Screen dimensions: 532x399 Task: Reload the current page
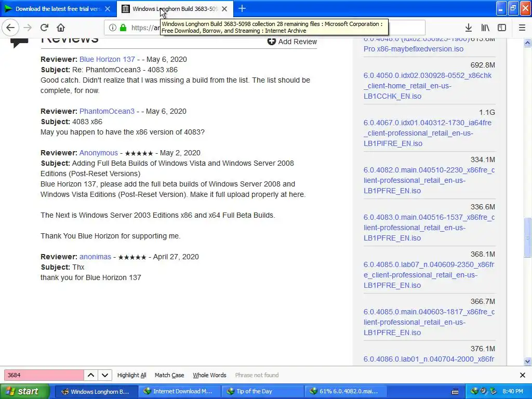click(44, 28)
